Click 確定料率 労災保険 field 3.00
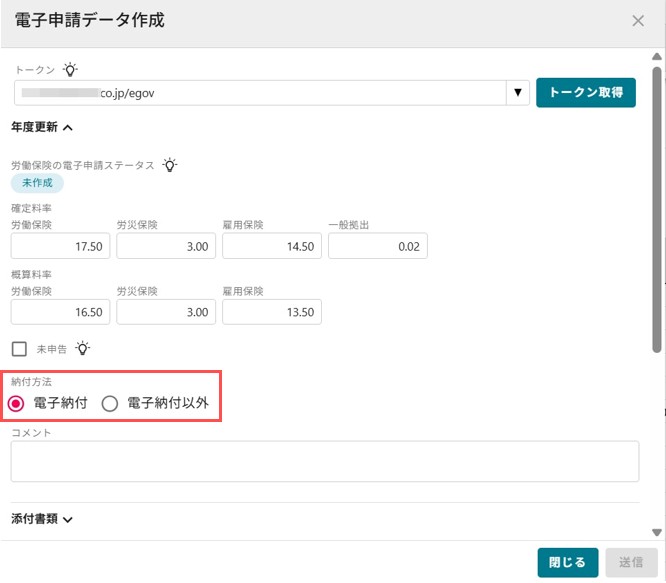This screenshot has height=583, width=666. coord(166,246)
